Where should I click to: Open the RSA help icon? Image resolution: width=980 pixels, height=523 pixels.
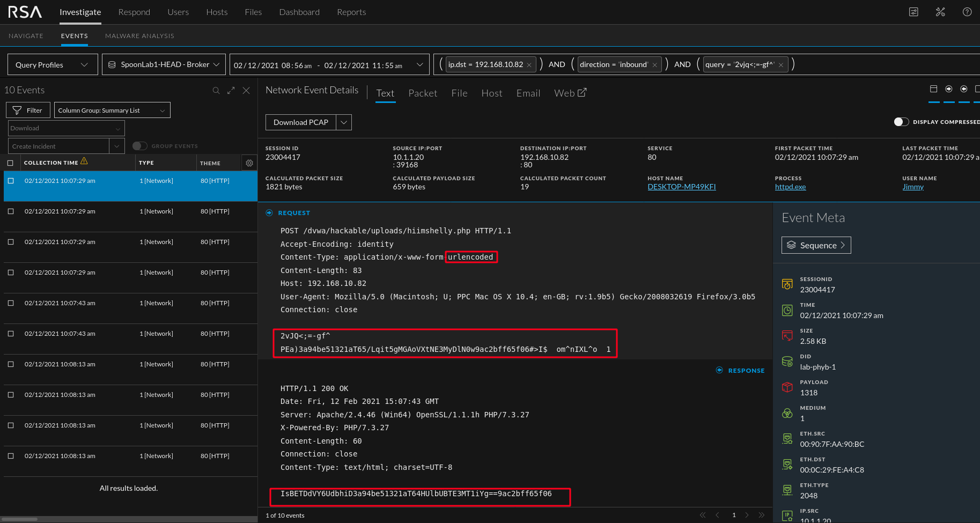tap(967, 12)
